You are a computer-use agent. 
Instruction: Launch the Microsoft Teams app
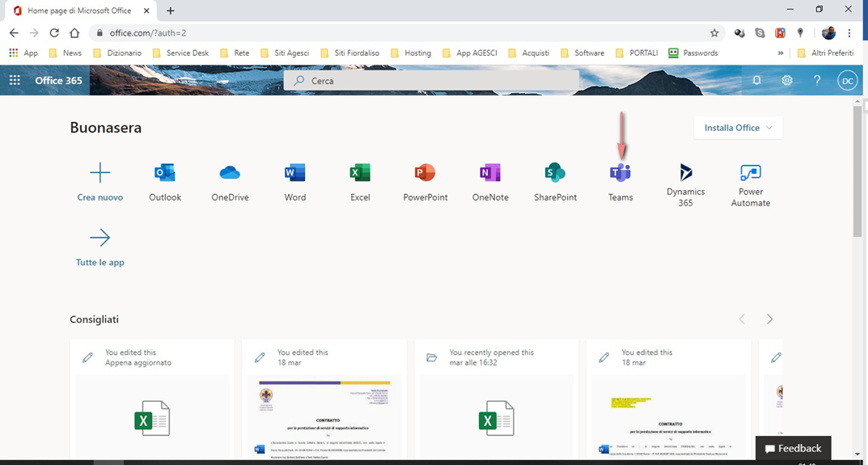[620, 183]
